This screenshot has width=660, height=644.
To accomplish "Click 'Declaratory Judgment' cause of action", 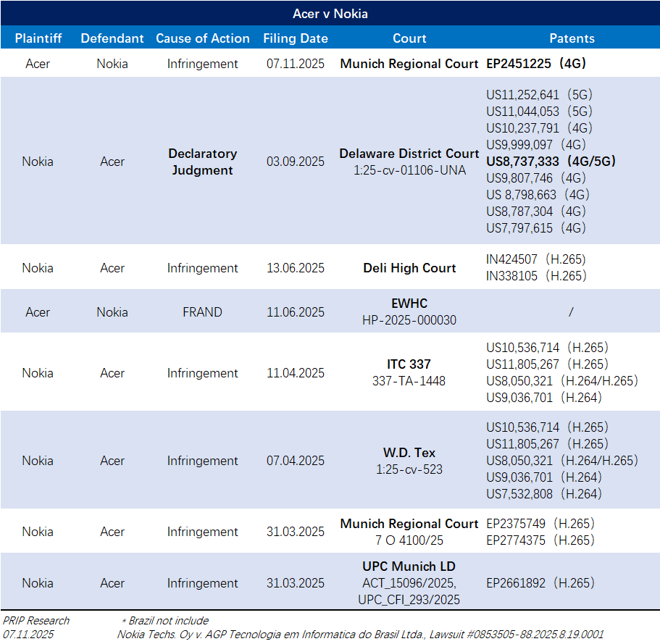I will [x=202, y=162].
